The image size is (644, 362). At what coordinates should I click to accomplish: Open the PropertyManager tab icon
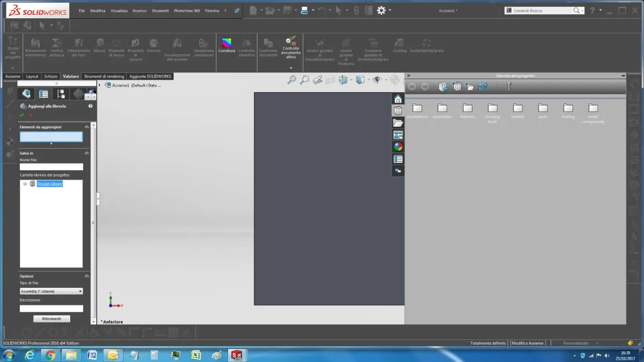click(x=44, y=94)
